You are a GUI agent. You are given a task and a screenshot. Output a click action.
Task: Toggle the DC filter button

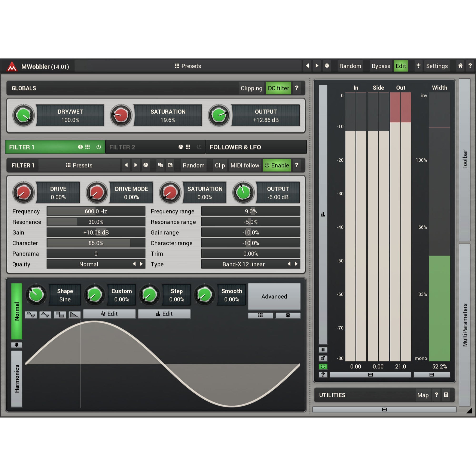point(278,88)
